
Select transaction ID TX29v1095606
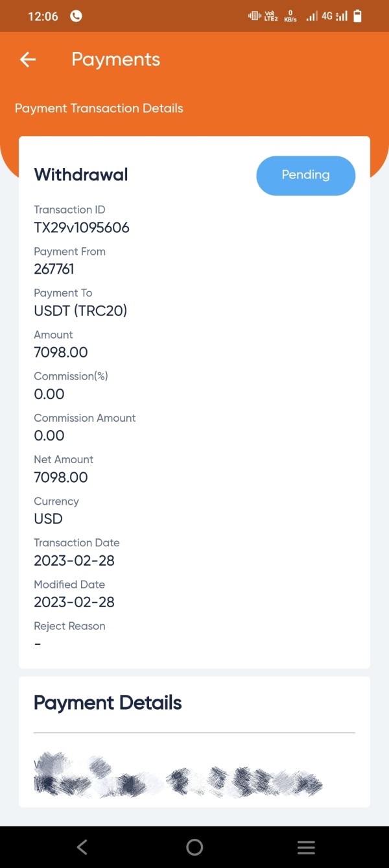pyautogui.click(x=82, y=228)
